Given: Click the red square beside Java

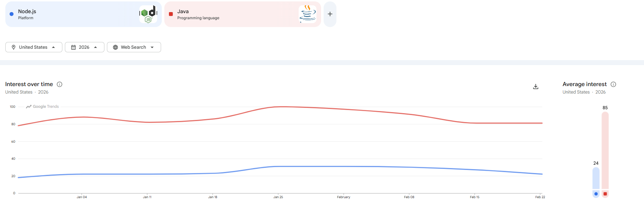Looking at the screenshot, I should [x=171, y=14].
